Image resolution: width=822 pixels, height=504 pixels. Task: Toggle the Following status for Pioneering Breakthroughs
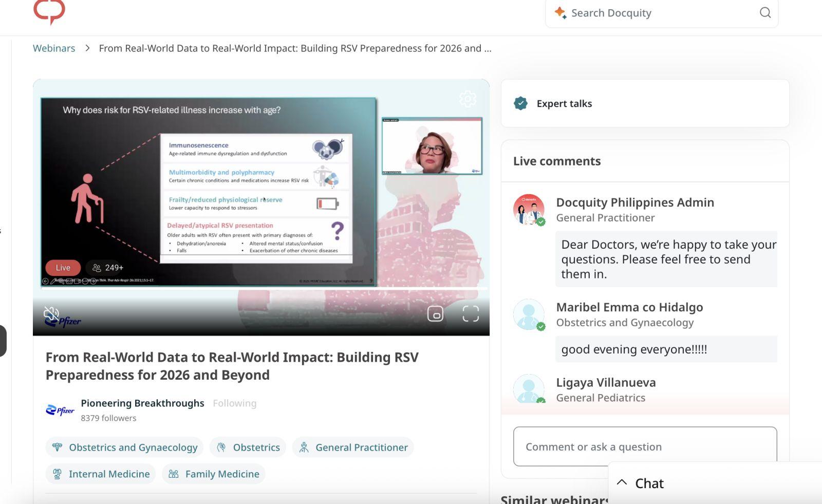pyautogui.click(x=234, y=403)
